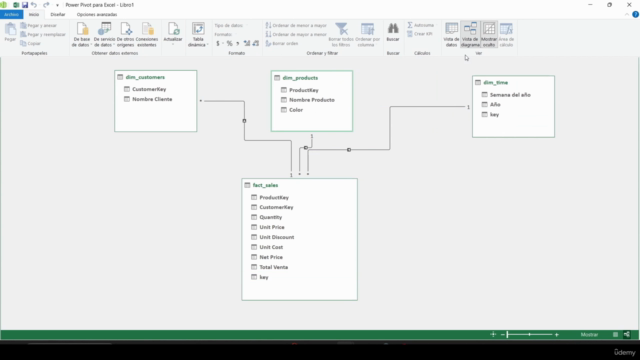Toggle Área de cálculo
640x360 pixels.
click(x=506, y=35)
